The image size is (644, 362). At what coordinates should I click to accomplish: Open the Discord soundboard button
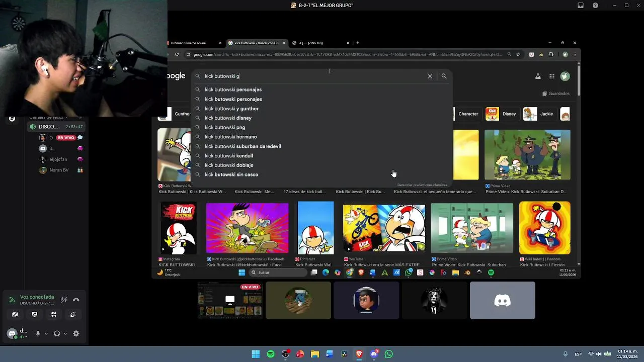73,314
